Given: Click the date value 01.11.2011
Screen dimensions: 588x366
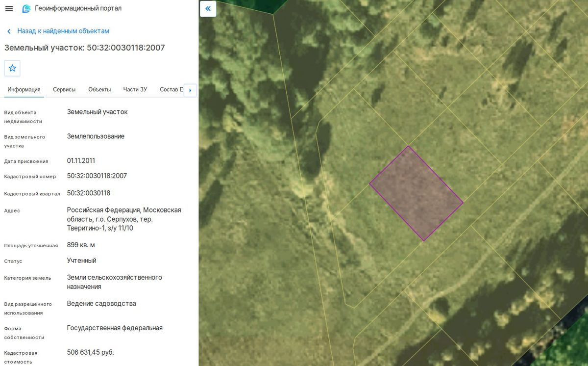Looking at the screenshot, I should tap(81, 160).
